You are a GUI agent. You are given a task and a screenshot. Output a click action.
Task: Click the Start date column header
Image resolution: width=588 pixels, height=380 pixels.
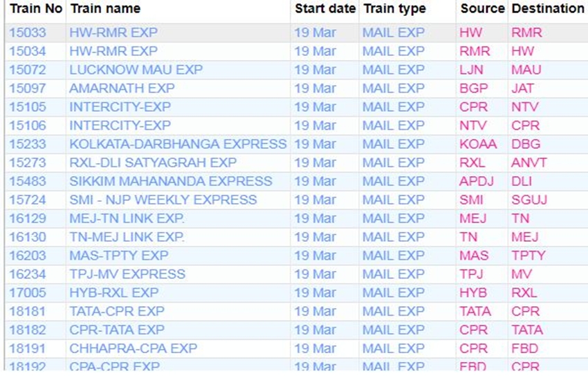coord(325,9)
